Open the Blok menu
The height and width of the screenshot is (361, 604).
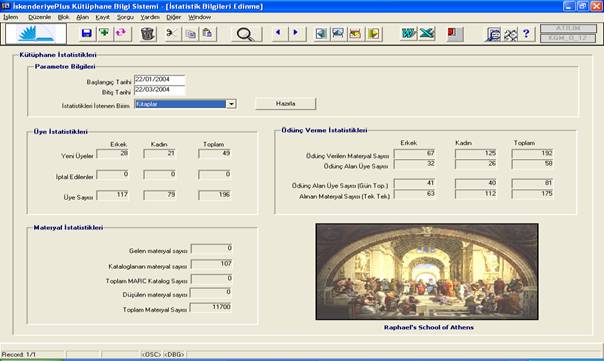pos(63,17)
